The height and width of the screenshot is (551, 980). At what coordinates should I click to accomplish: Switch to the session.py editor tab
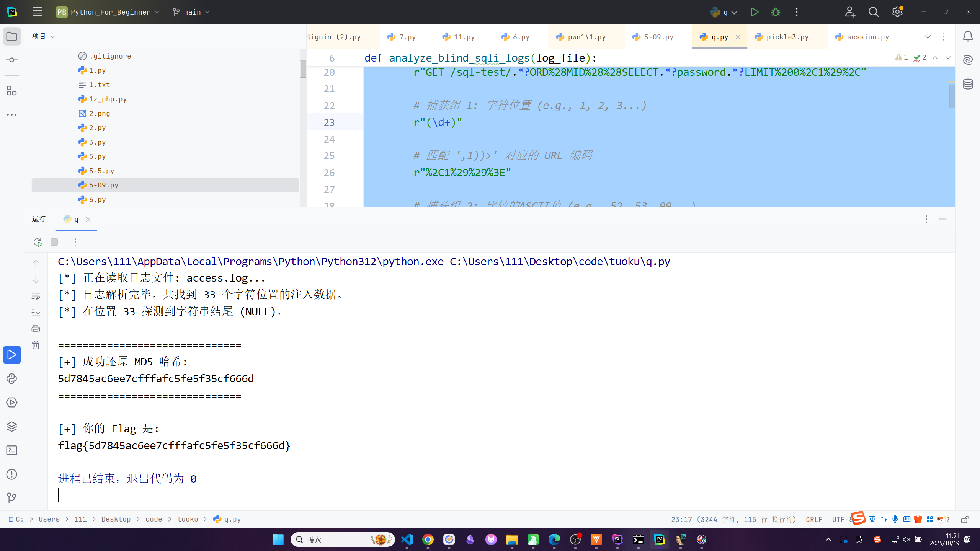click(x=867, y=37)
